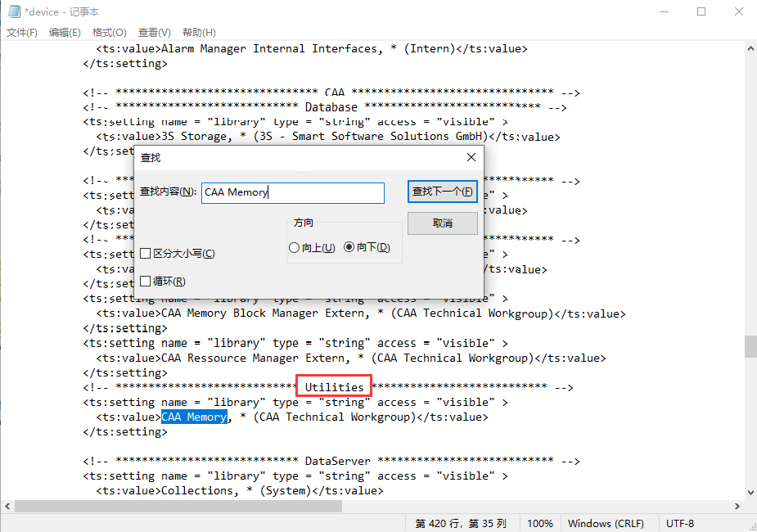This screenshot has width=757, height=532.
Task: Enable the 区分大小写 checkbox
Action: coord(146,254)
